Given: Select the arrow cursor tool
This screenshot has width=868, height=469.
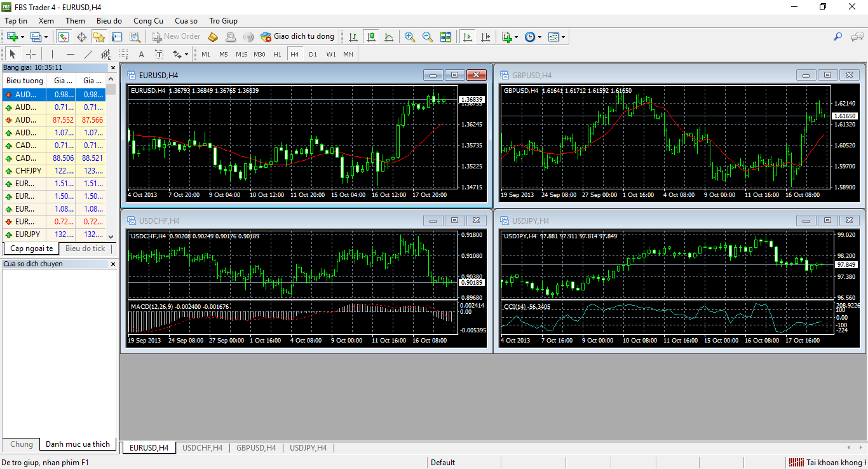Looking at the screenshot, I should point(13,54).
